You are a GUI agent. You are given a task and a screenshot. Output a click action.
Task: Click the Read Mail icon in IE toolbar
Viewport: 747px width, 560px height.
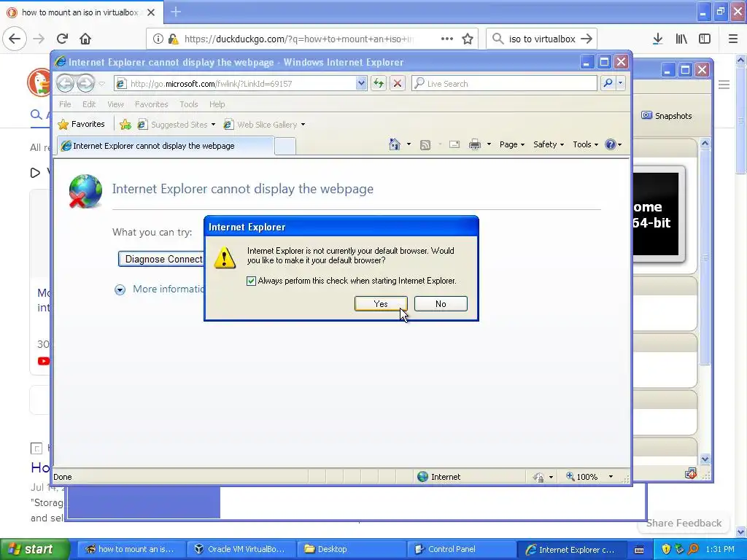[454, 144]
